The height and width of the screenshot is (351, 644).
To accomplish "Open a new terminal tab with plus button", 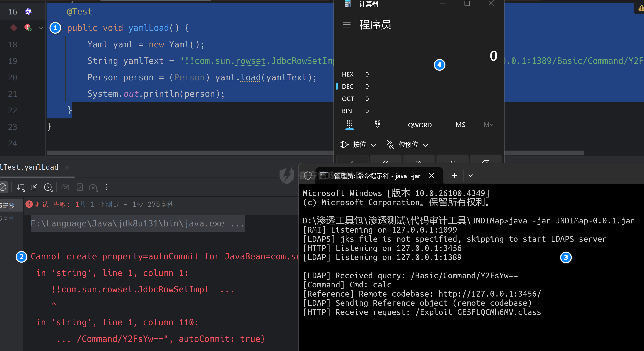I will [x=455, y=176].
